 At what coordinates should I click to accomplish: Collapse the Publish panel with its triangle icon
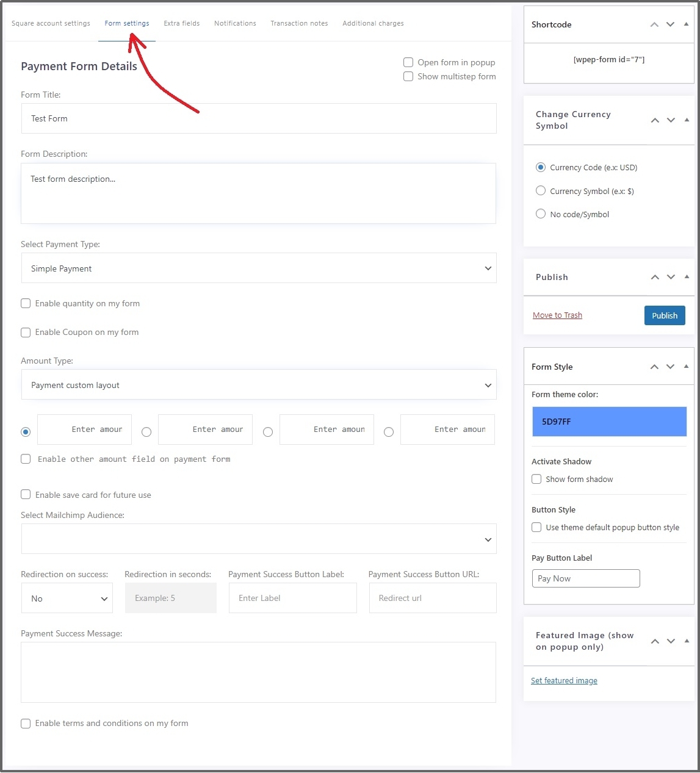(686, 277)
